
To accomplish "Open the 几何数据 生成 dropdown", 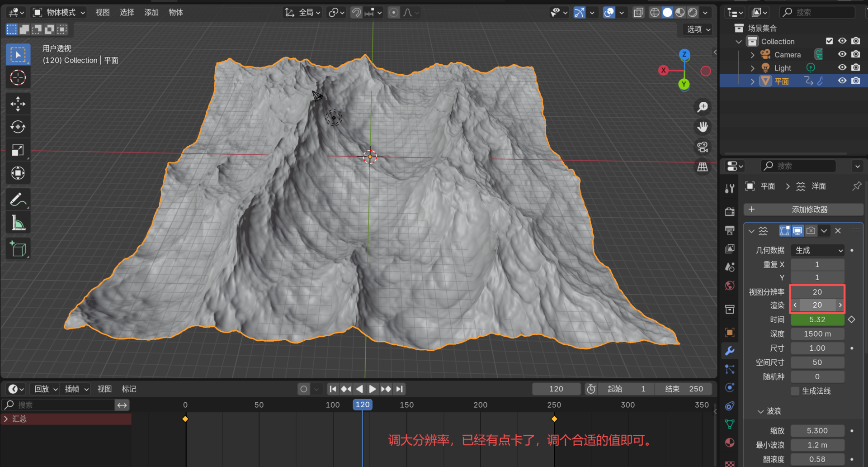I will tap(818, 250).
